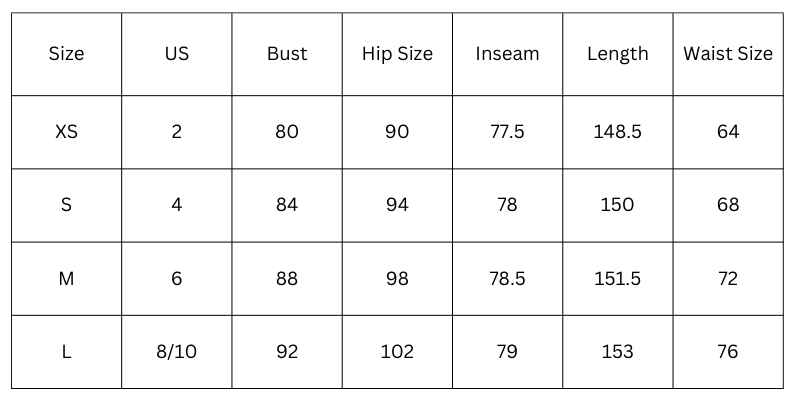The width and height of the screenshot is (800, 400).
Task: Click the Waist Size header
Action: click(x=728, y=54)
